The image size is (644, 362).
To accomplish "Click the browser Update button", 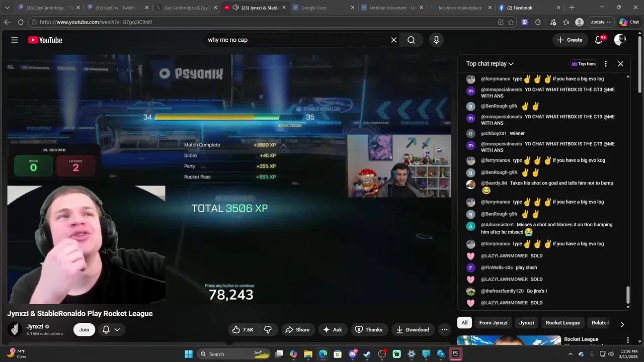I will pyautogui.click(x=601, y=22).
